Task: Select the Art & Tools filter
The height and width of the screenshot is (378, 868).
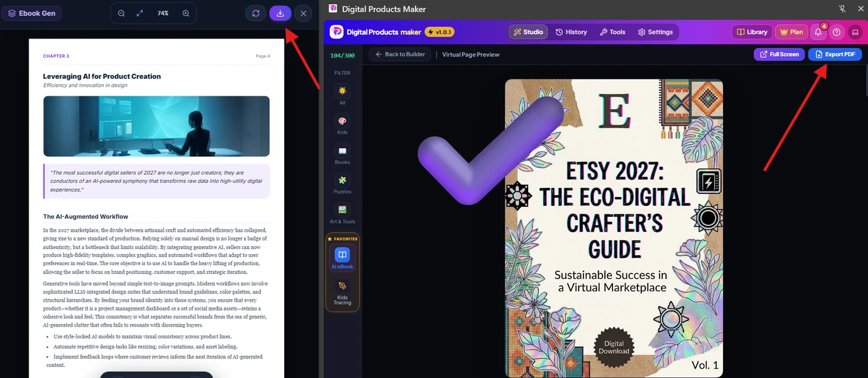Action: coord(342,213)
